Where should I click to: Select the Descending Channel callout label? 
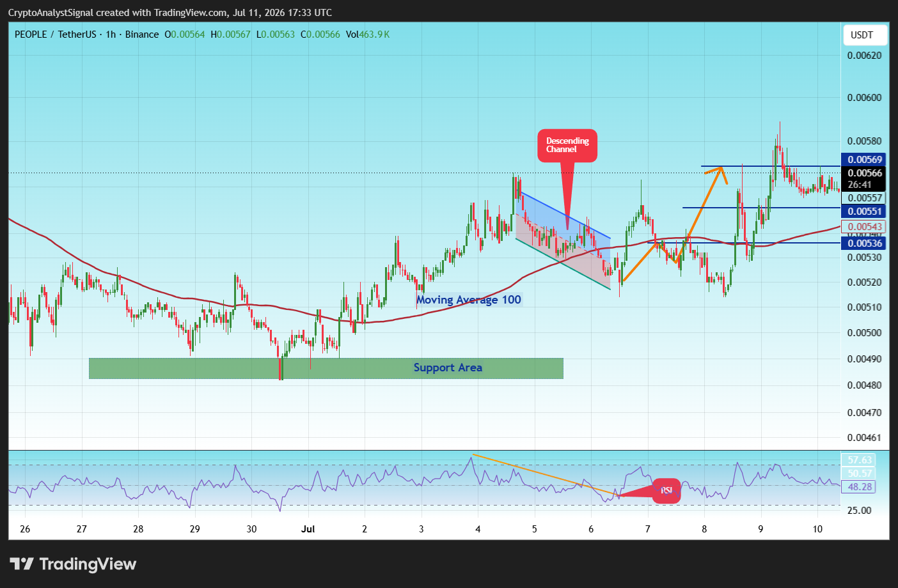click(x=567, y=145)
